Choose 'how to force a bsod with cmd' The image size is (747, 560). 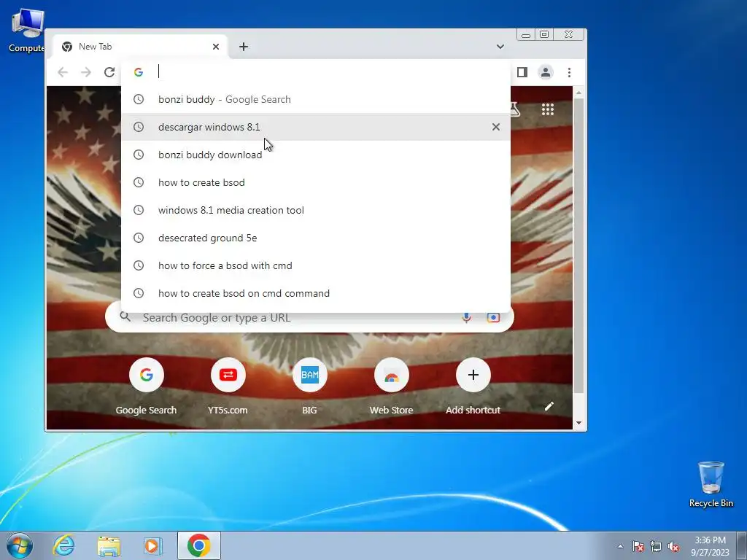point(316,265)
